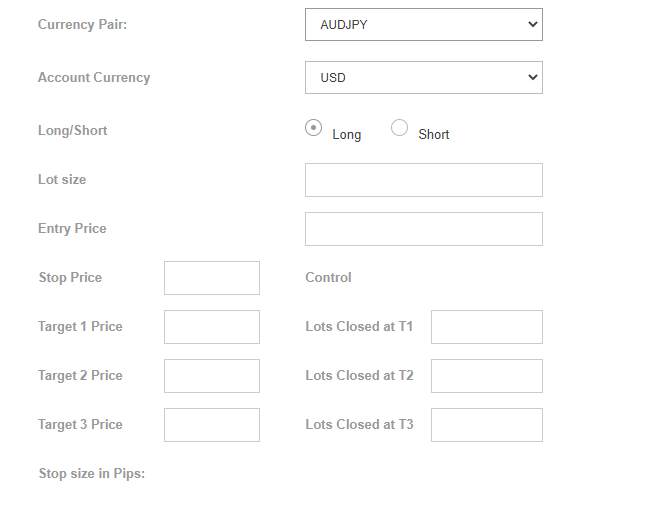Focus the Target 3 Price field

click(212, 425)
